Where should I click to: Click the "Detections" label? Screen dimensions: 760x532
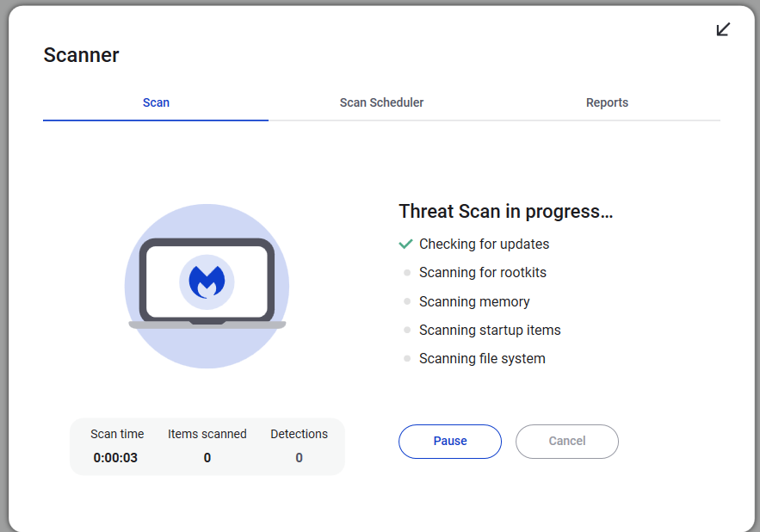pos(299,434)
